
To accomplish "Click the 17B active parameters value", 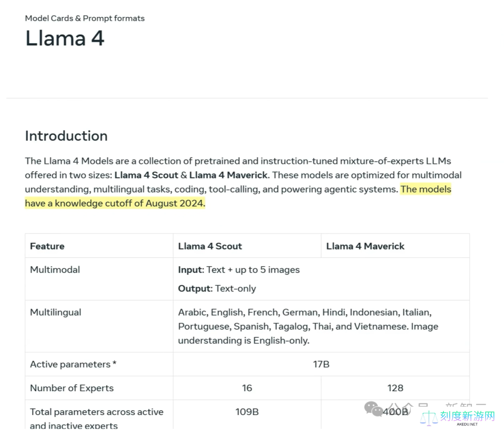I will coord(321,364).
